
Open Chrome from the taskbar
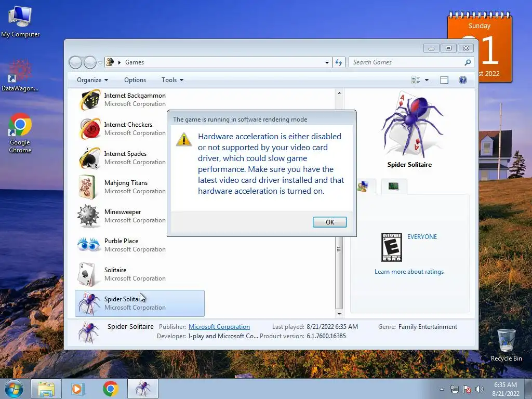tap(110, 389)
